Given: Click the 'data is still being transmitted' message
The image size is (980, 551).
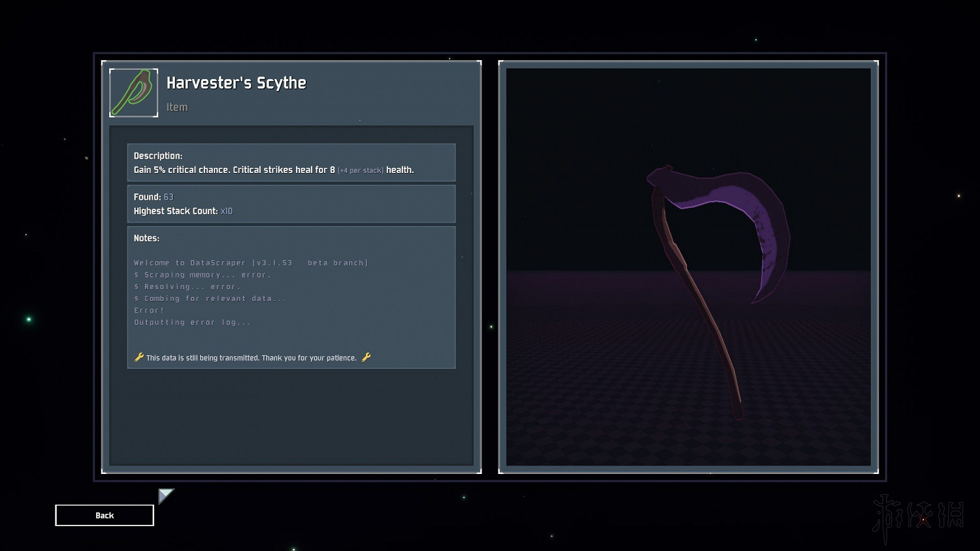Looking at the screenshot, I should [251, 358].
